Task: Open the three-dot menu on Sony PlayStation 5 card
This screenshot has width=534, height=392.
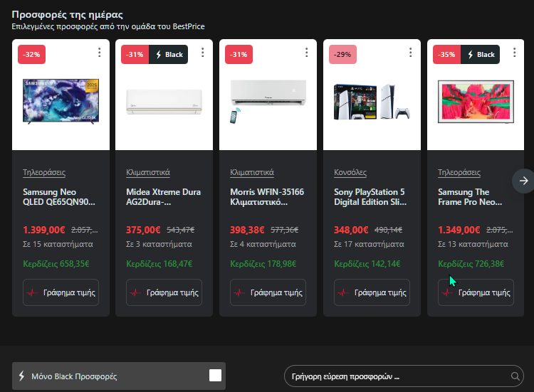Action: click(410, 53)
